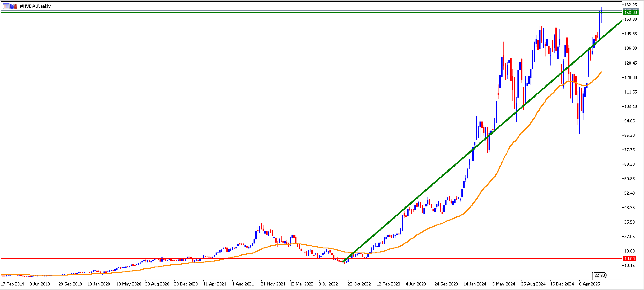The width and height of the screenshot is (644, 290).
Task: Click the 4 Jun 2023 date label
Action: pos(416,284)
